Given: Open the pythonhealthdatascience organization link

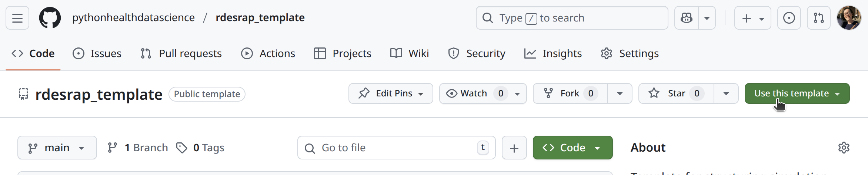Looking at the screenshot, I should [133, 18].
